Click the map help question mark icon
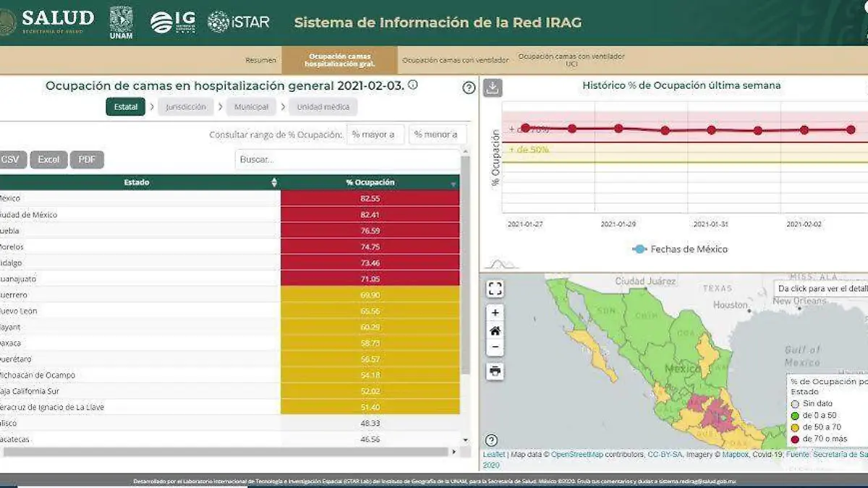This screenshot has width=868, height=488. click(x=491, y=440)
